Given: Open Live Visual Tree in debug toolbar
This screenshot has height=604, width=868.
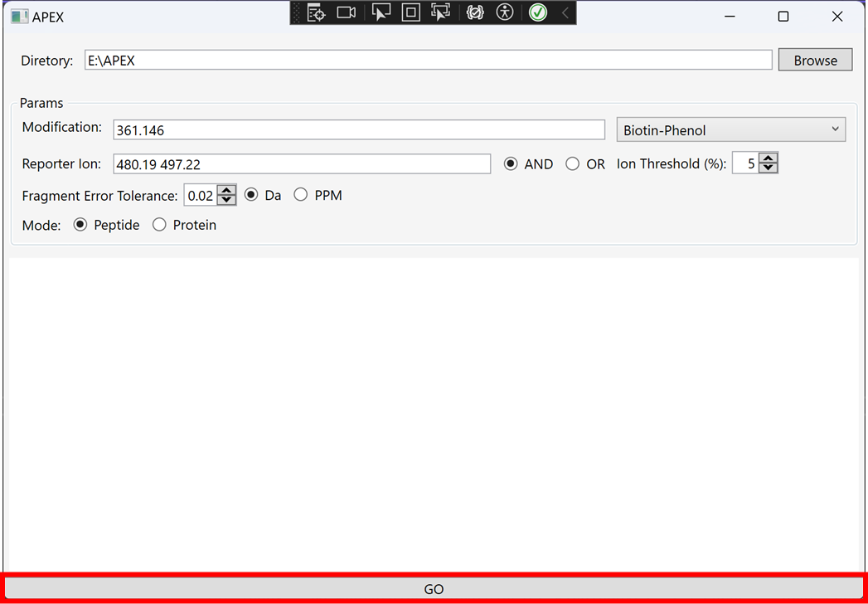Looking at the screenshot, I should pyautogui.click(x=316, y=12).
